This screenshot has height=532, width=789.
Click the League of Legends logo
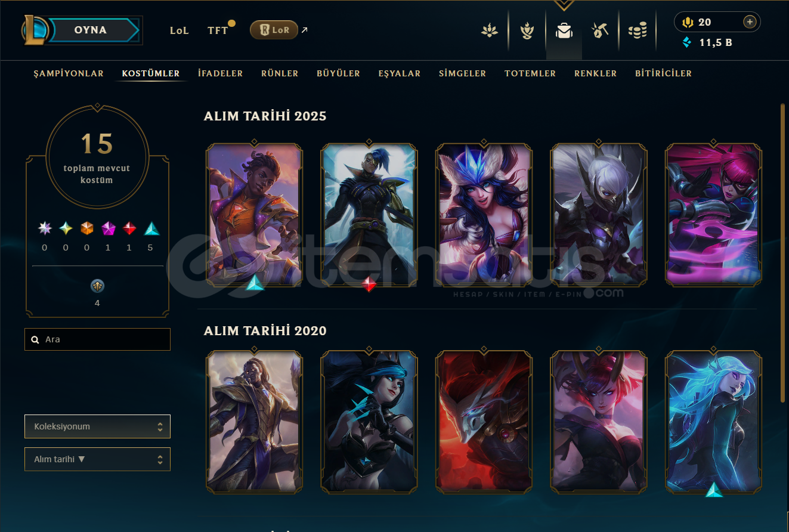click(35, 30)
